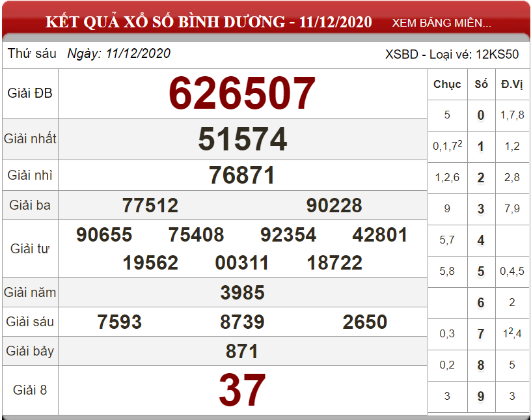
Task: Select fourth prize number 92354
Action: click(288, 234)
